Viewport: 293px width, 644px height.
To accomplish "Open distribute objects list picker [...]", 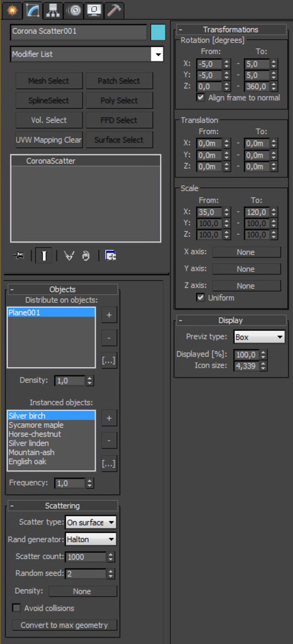I will coord(109,360).
